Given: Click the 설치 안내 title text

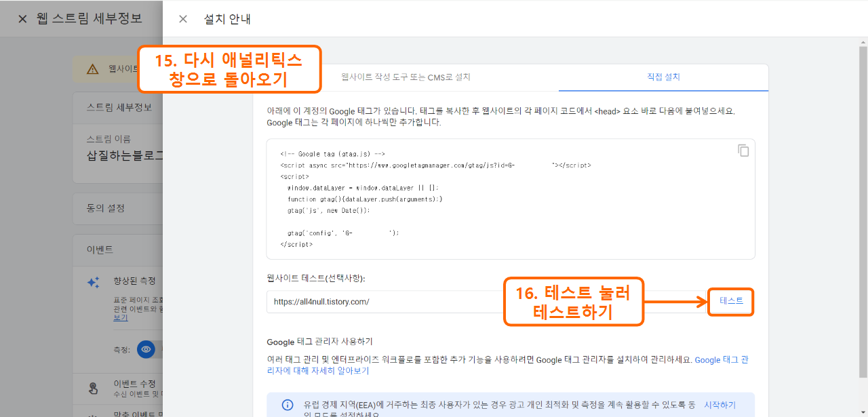Looking at the screenshot, I should point(227,19).
